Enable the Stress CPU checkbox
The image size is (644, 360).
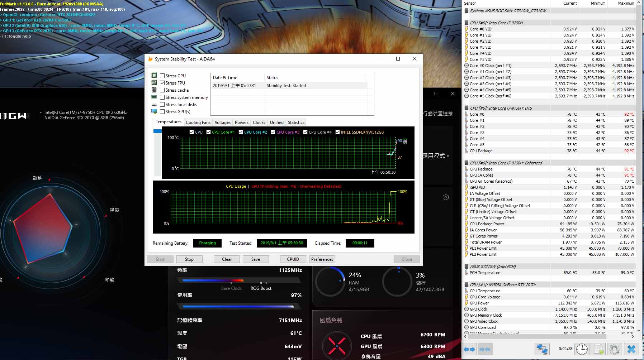[x=162, y=76]
